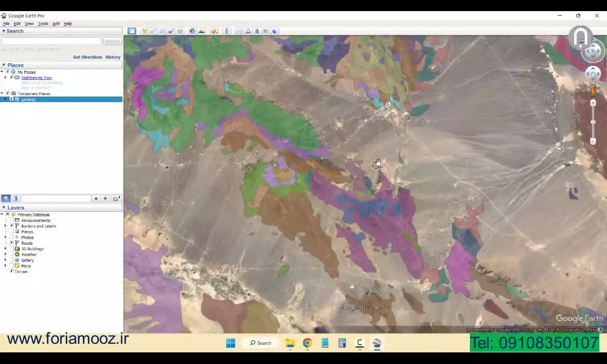This screenshot has width=607, height=364.
Task: Click the Print toolbar icon
Action: 248,31
